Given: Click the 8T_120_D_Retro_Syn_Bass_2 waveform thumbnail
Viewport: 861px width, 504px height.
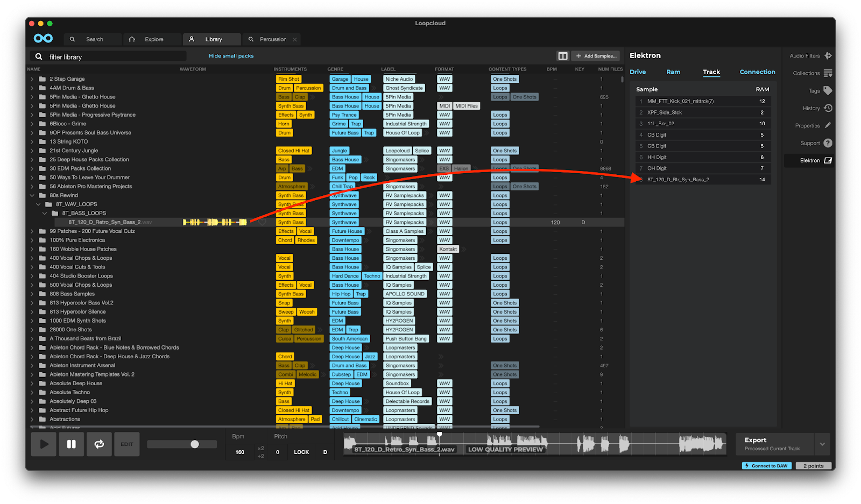Looking at the screenshot, I should click(x=215, y=222).
